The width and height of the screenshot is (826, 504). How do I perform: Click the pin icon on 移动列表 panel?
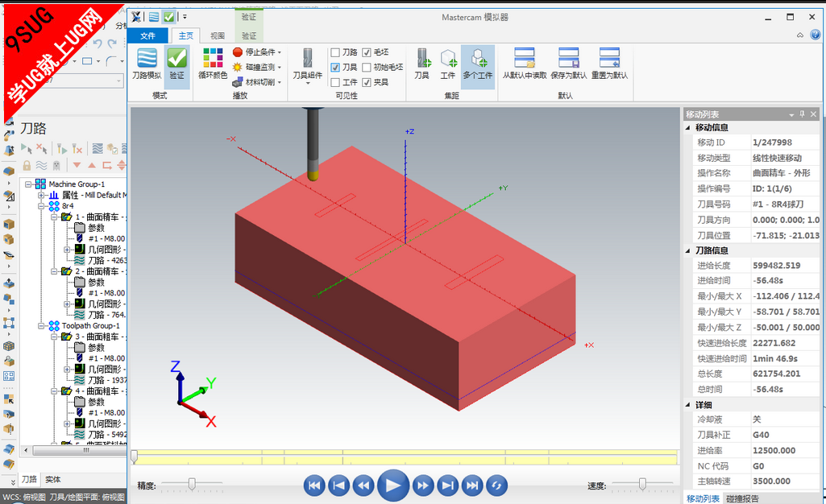click(803, 114)
